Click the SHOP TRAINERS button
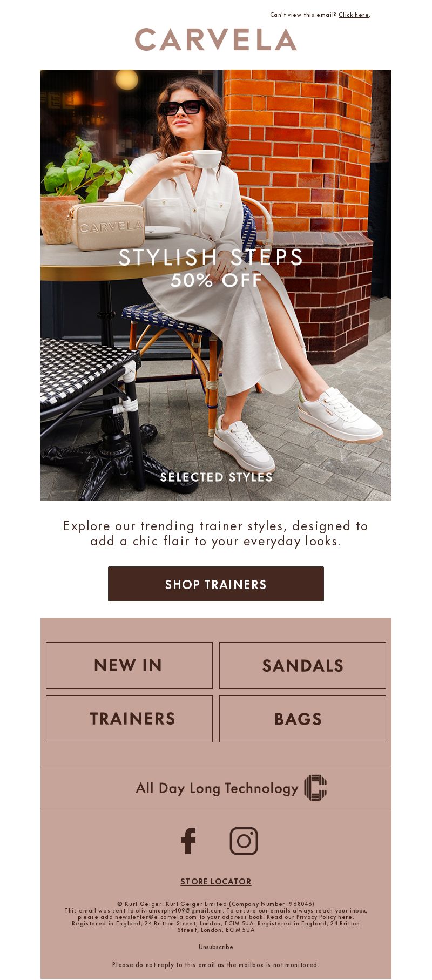 [x=216, y=584]
